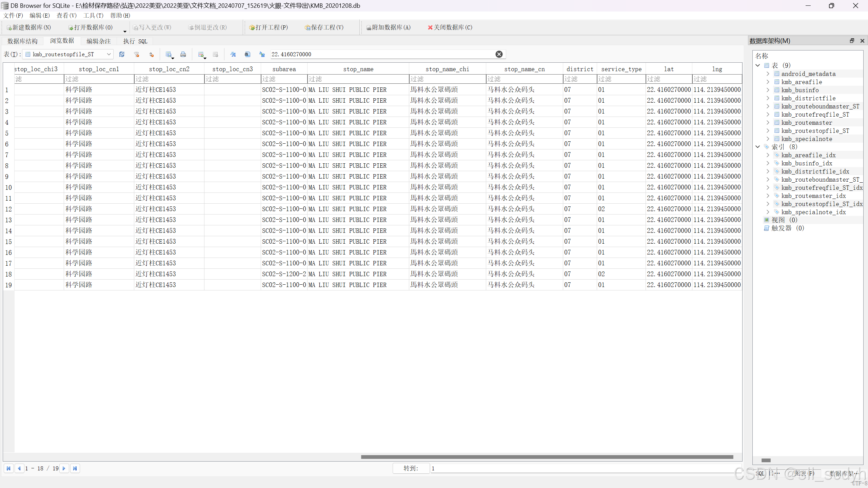The width and height of the screenshot is (868, 488).
Task: Click the insert new record icon
Action: click(201, 54)
